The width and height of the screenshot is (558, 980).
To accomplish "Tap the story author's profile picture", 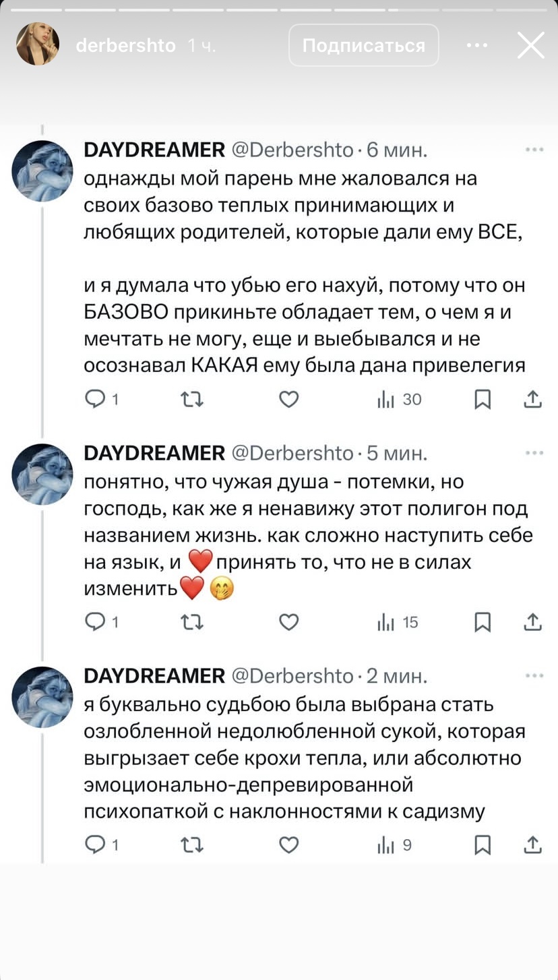I will [38, 44].
